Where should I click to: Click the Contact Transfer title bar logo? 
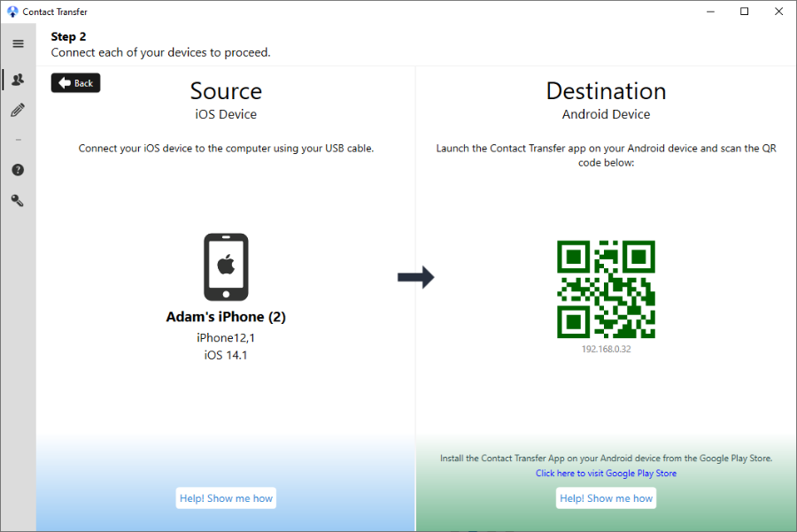(x=12, y=12)
